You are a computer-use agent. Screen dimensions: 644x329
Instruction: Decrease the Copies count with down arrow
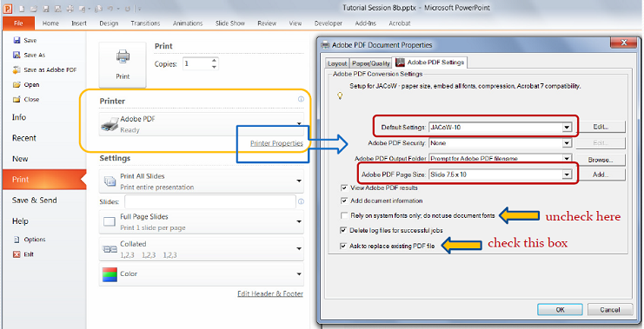[214, 67]
